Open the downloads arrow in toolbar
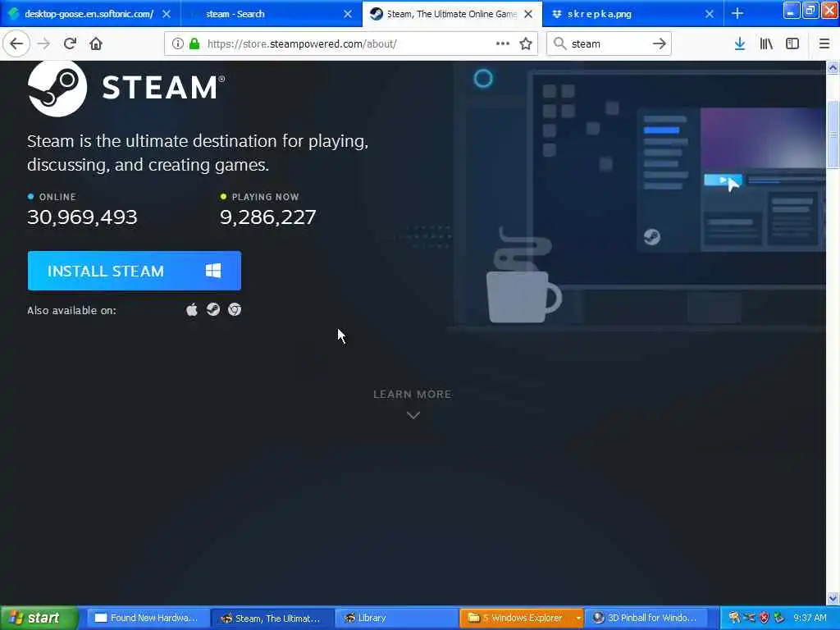 739,43
